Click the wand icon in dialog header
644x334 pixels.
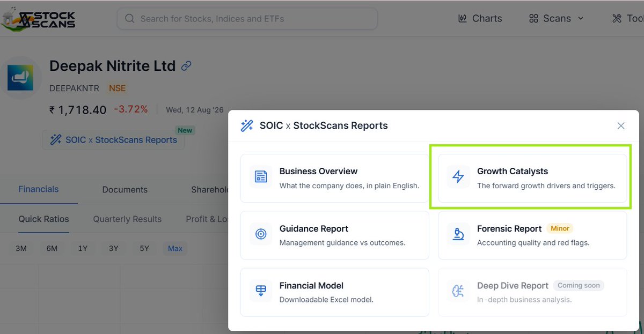coord(247,126)
